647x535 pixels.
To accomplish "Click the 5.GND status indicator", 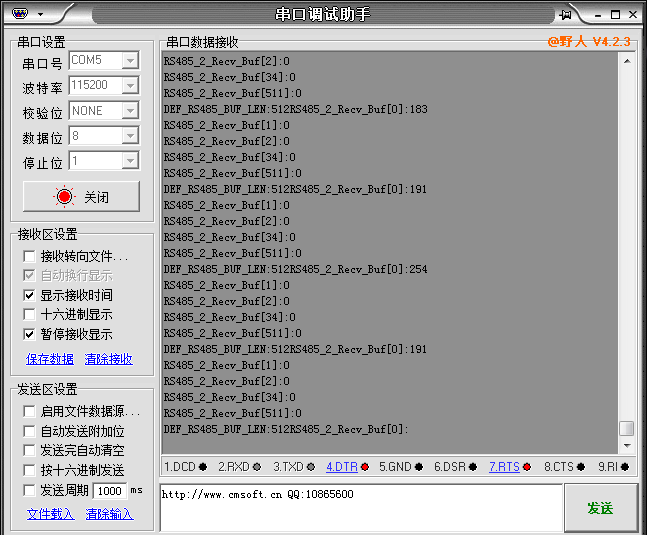I will point(401,467).
